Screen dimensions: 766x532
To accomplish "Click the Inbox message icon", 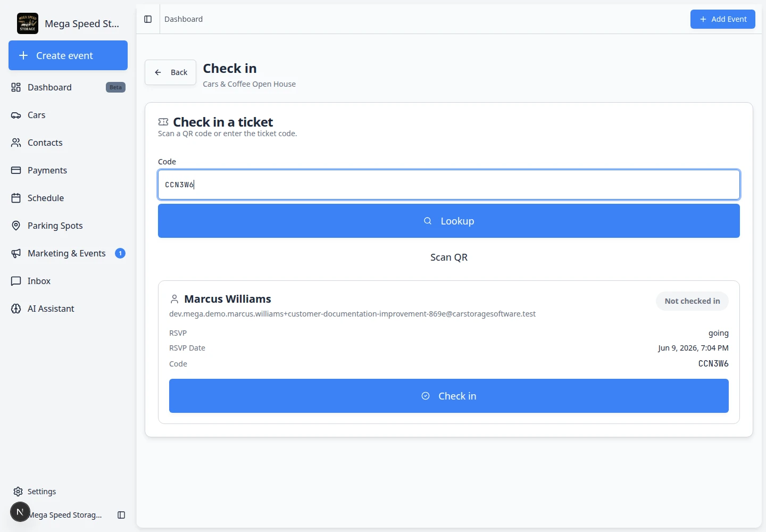I will [16, 281].
